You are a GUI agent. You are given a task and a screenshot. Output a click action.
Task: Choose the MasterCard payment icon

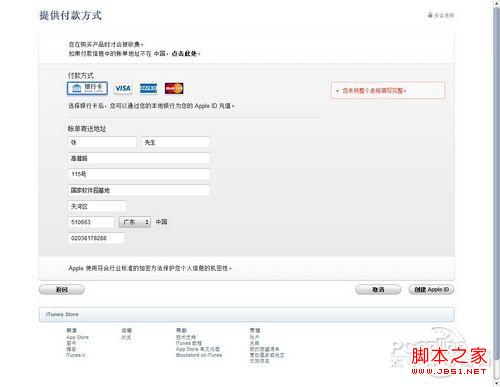click(174, 88)
